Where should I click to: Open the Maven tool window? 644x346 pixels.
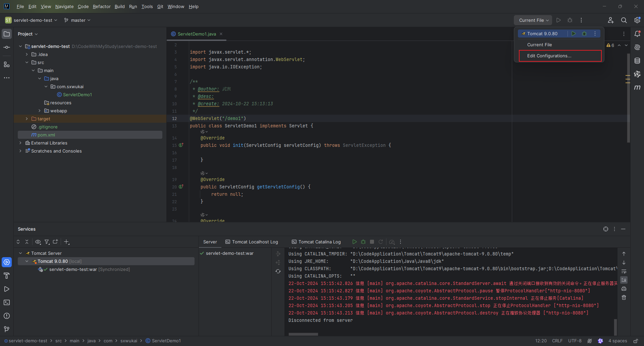637,88
